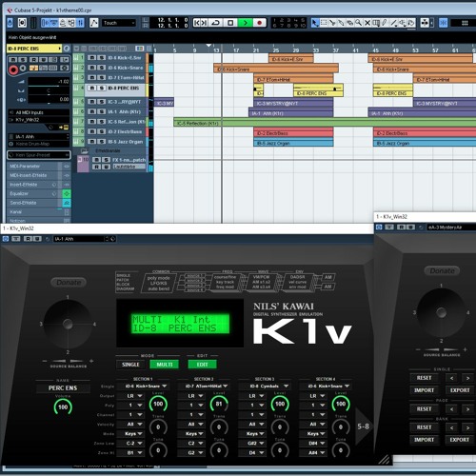Solo track 9 IB-5 Jazz Organ
476x476 pixels.
pyautogui.click(x=102, y=142)
